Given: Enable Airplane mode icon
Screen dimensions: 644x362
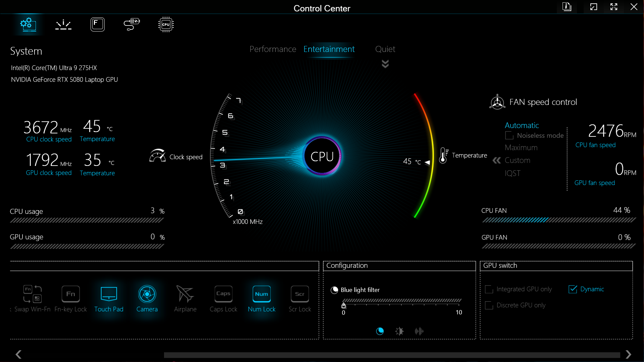Looking at the screenshot, I should (x=185, y=294).
